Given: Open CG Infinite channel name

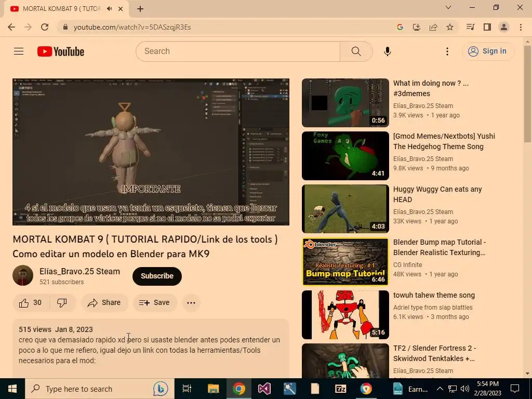Looking at the screenshot, I should 407,264.
